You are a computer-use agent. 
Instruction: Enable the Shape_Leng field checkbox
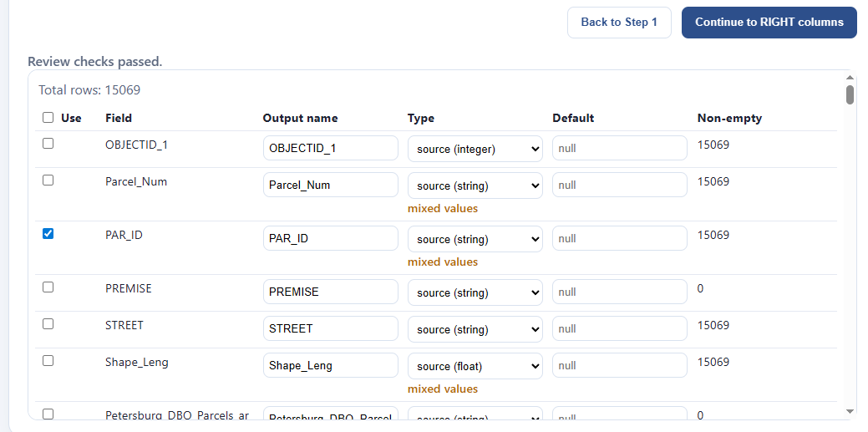pos(48,360)
